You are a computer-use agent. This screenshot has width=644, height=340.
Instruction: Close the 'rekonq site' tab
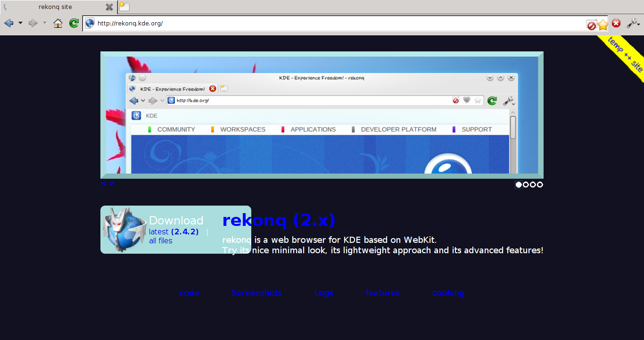click(109, 7)
